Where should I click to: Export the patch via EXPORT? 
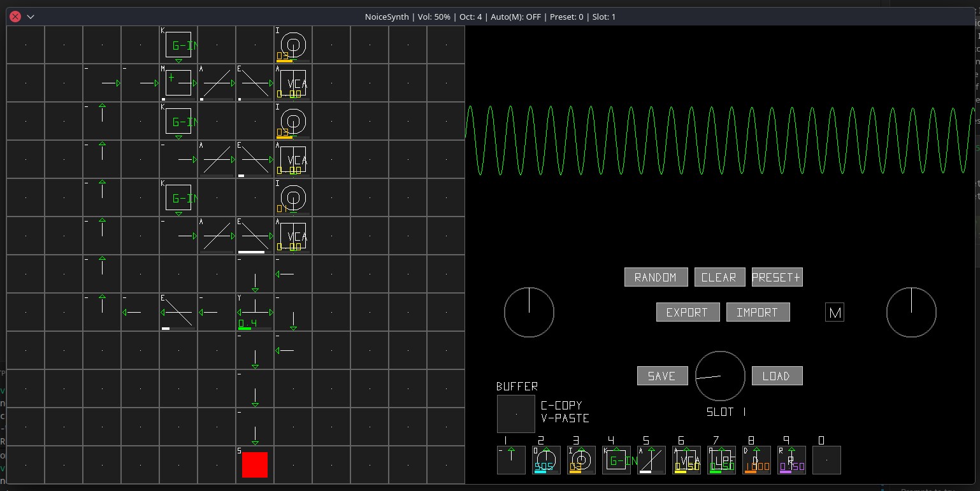[688, 312]
